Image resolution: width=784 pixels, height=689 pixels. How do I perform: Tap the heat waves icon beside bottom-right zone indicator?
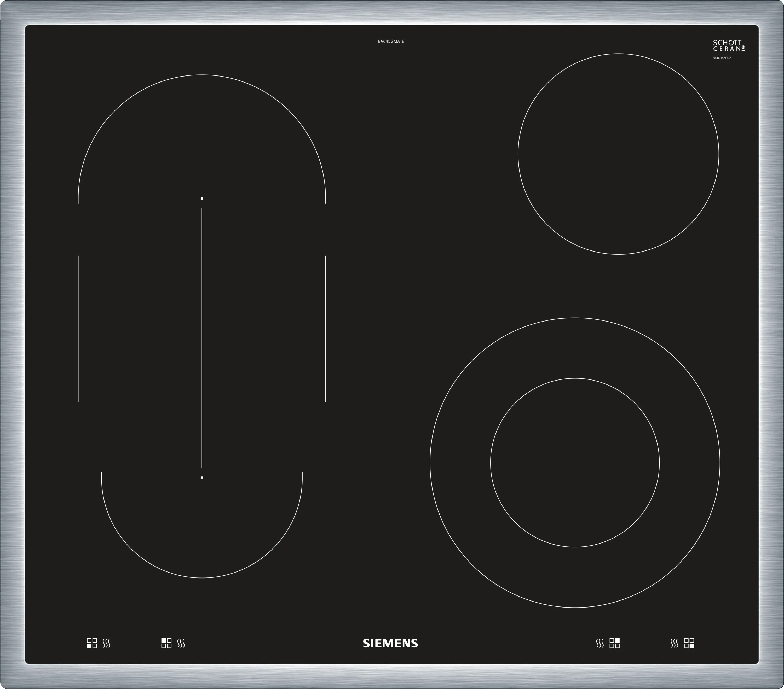tap(674, 643)
